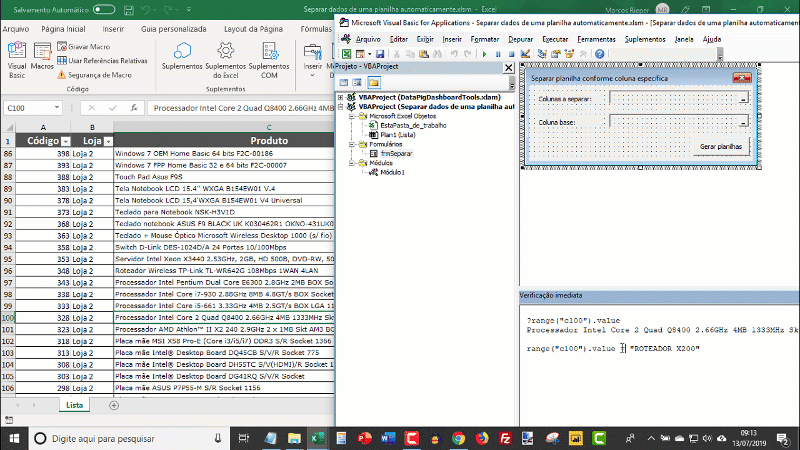
Task: Open the Formatar menu in VBA editor
Action: pyautogui.click(x=485, y=39)
